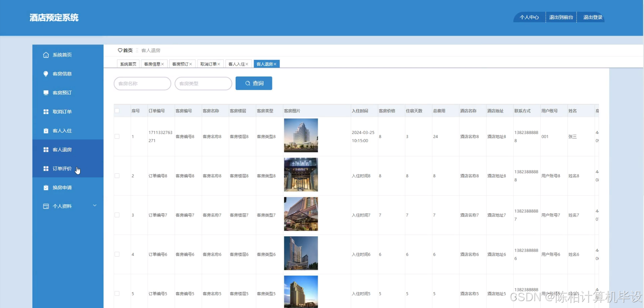Open the room image in row 4
The image size is (644, 308).
(301, 253)
